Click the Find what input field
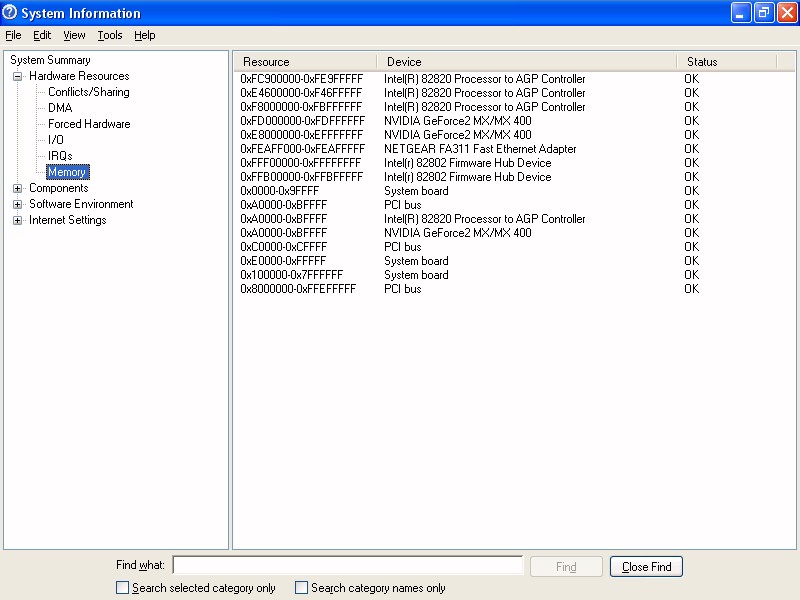800x600 pixels. point(348,565)
